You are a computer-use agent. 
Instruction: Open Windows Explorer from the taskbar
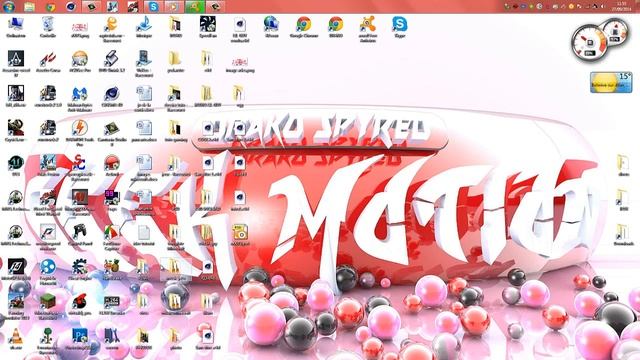29,7
